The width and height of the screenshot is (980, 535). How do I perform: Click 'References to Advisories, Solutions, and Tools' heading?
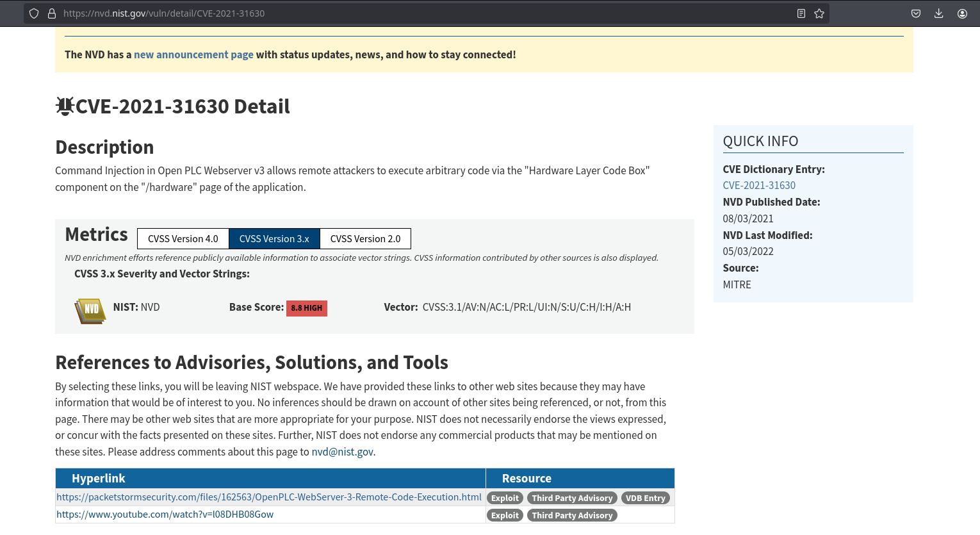point(252,363)
